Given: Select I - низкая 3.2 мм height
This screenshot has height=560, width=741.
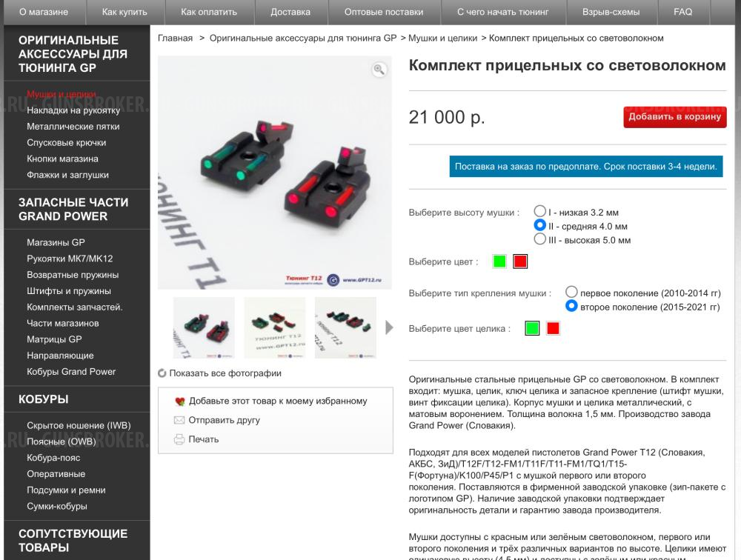Looking at the screenshot, I should [x=539, y=211].
